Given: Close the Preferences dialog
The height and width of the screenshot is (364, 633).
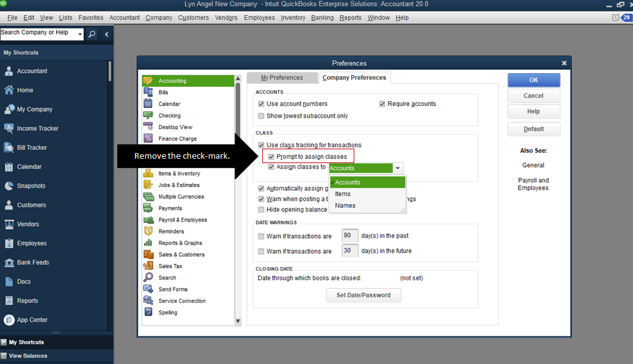Looking at the screenshot, I should click(564, 63).
